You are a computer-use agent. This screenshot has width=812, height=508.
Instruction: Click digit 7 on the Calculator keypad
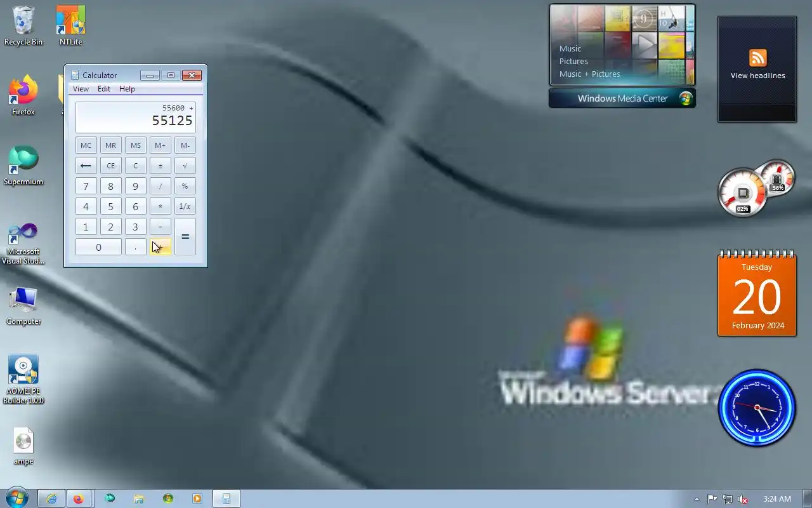[x=86, y=186]
